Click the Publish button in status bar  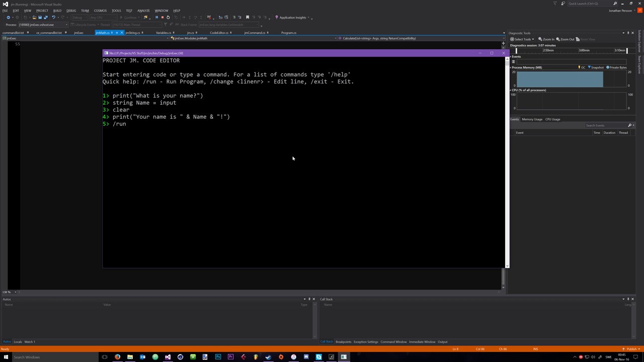[630, 349]
